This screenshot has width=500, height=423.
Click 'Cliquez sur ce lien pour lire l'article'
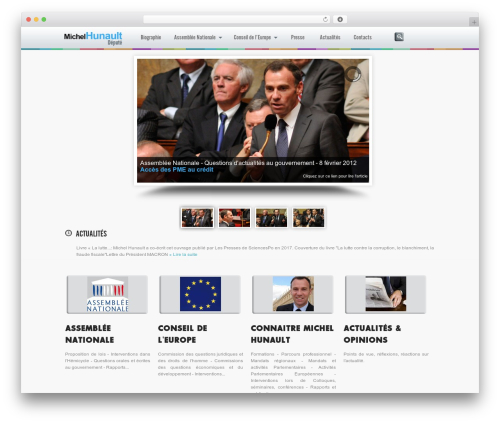(x=335, y=176)
